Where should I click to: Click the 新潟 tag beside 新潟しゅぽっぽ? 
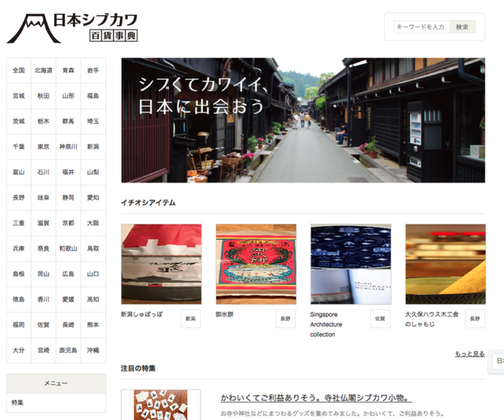click(191, 319)
